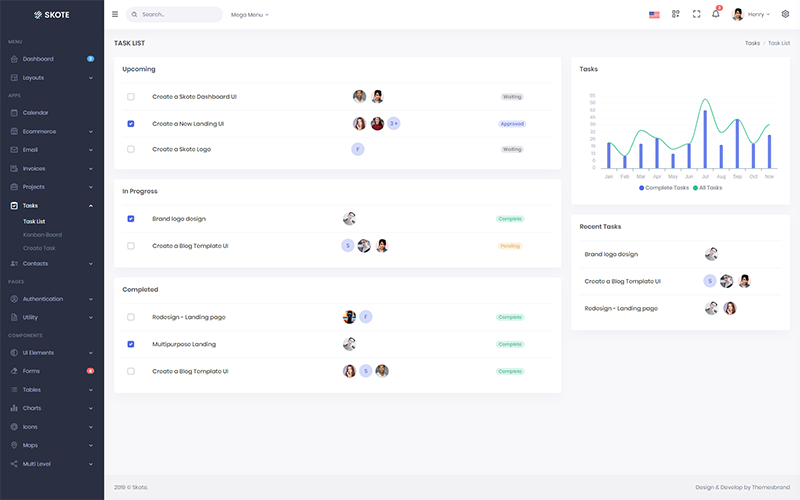Toggle the Complete Tasks chart legend
The width and height of the screenshot is (800, 500).
(x=663, y=188)
